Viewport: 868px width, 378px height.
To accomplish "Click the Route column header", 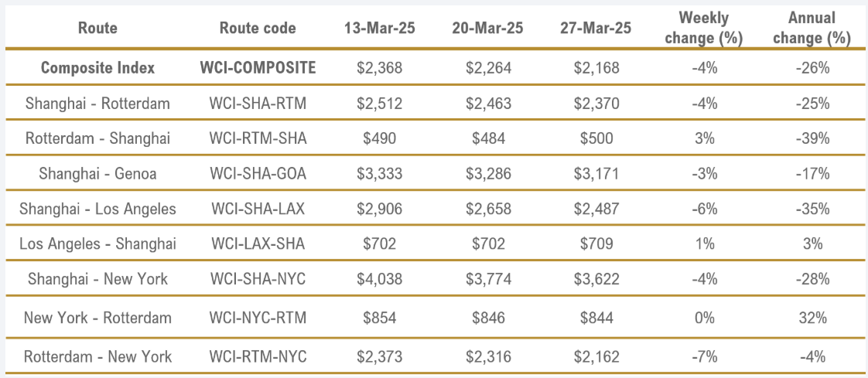I will (97, 28).
